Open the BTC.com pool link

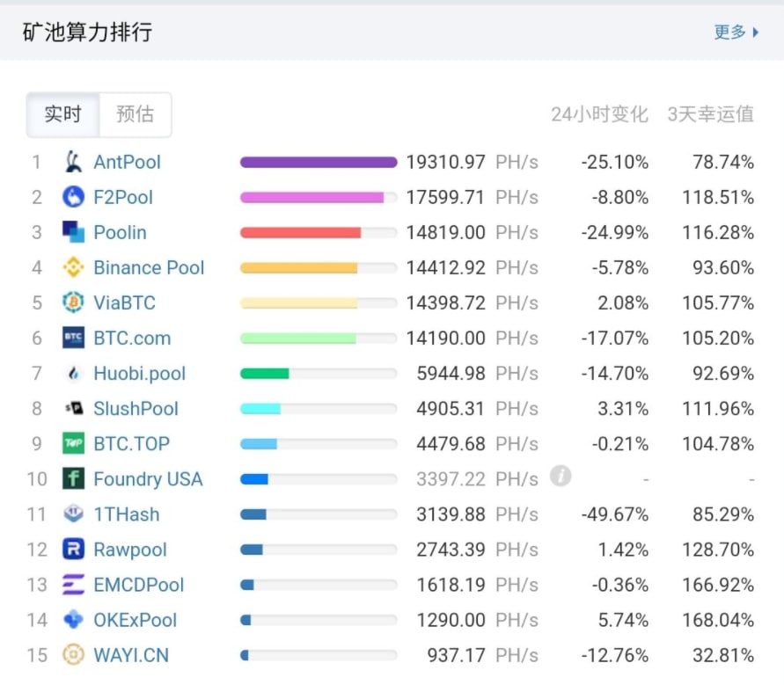coord(132,339)
